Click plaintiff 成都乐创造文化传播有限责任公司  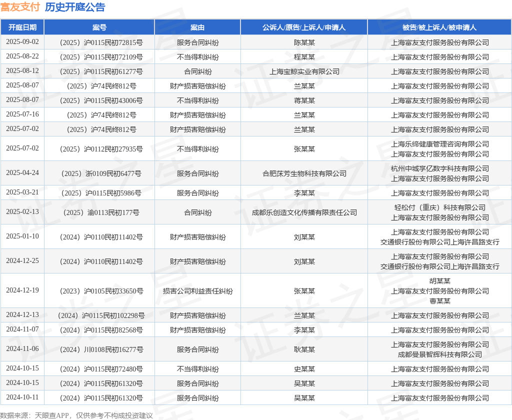(x=304, y=212)
